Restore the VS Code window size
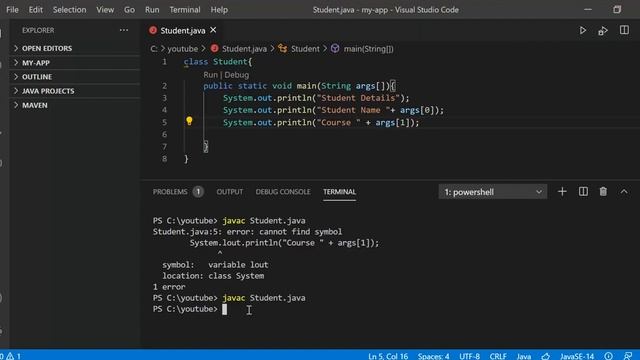Viewport: 640px width, 360px height. (x=617, y=9)
